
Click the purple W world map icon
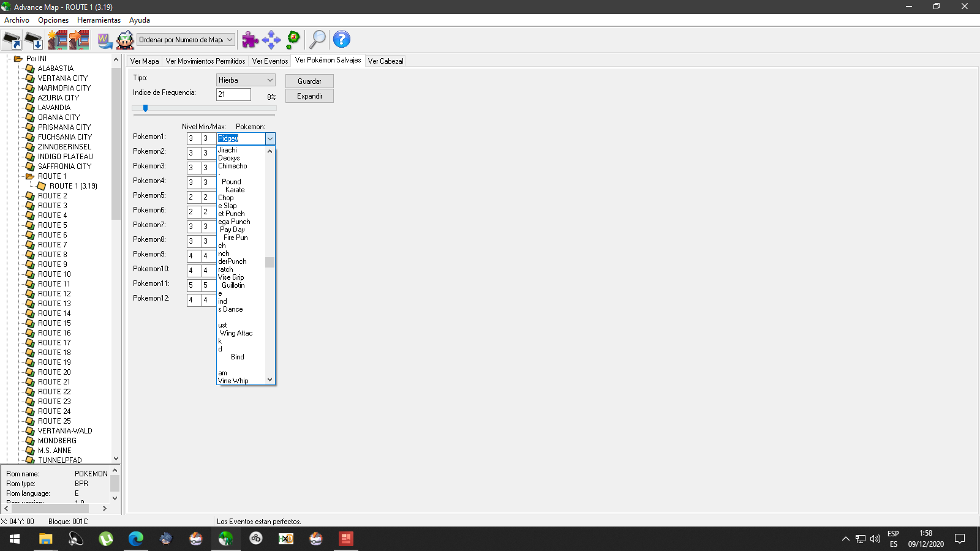point(105,40)
